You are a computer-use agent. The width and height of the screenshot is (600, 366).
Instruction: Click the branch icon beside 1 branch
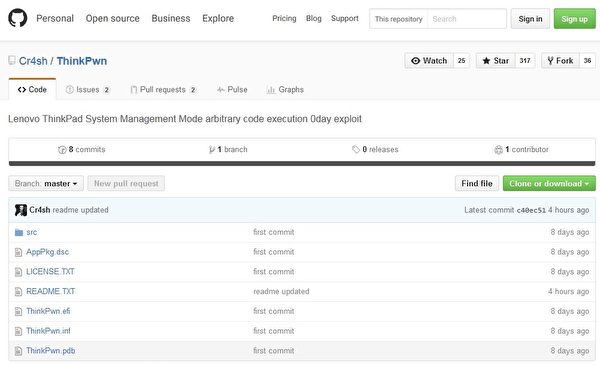click(x=212, y=150)
